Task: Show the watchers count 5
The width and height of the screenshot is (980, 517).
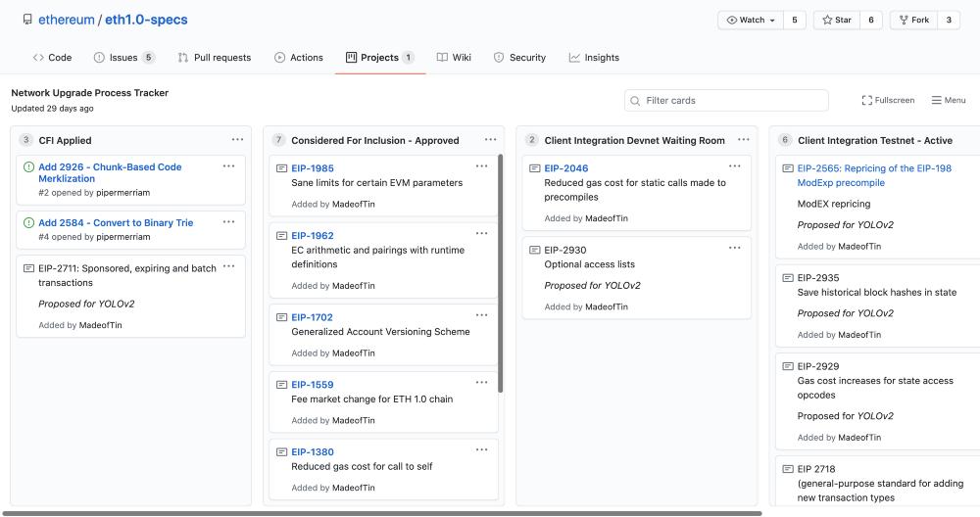Action: tap(795, 20)
